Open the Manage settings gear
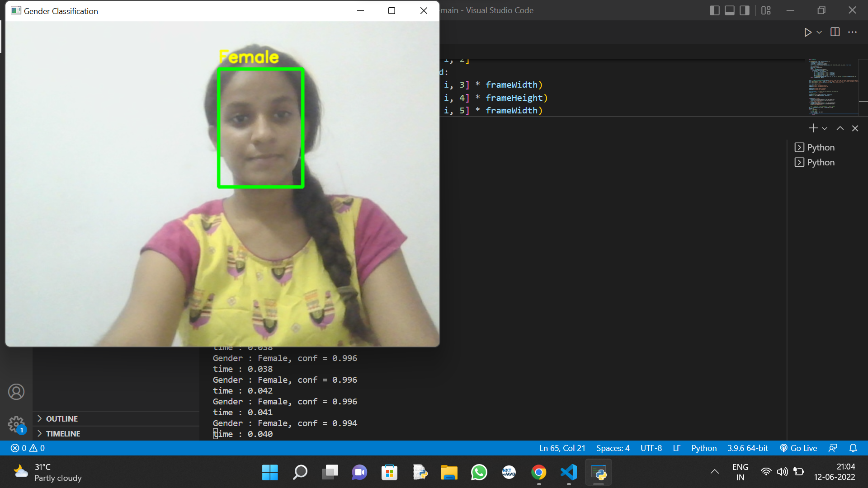The image size is (868, 488). click(x=16, y=425)
